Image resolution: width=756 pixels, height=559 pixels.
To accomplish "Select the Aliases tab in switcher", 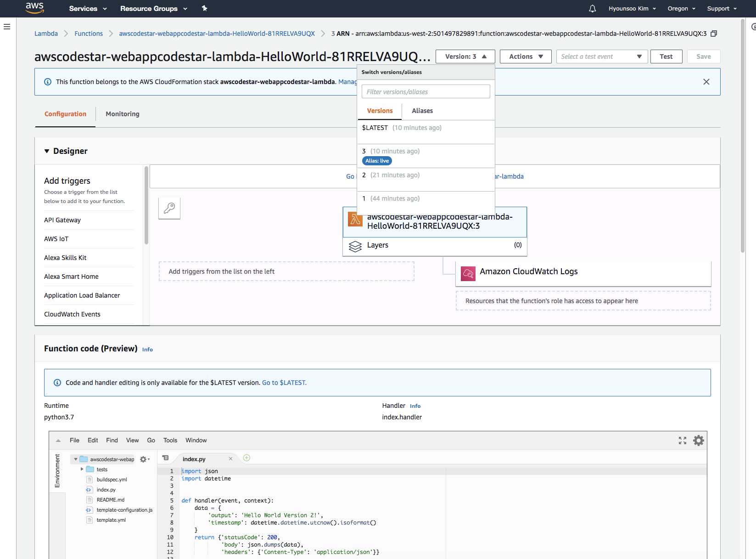I will [422, 111].
